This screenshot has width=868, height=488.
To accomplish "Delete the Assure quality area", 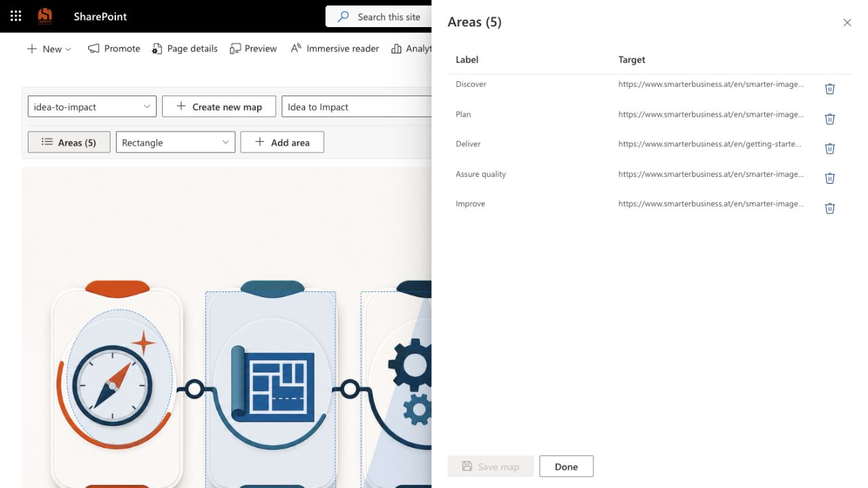I will pos(829,178).
